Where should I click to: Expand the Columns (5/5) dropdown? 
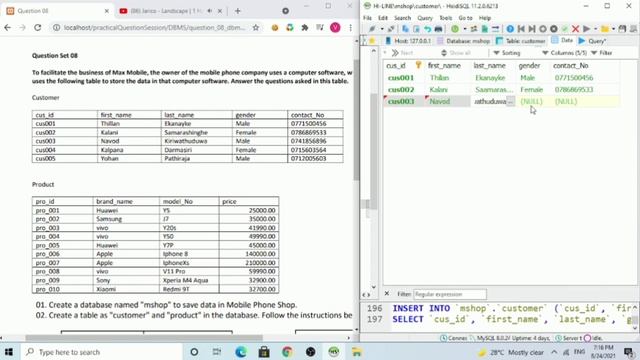click(564, 53)
